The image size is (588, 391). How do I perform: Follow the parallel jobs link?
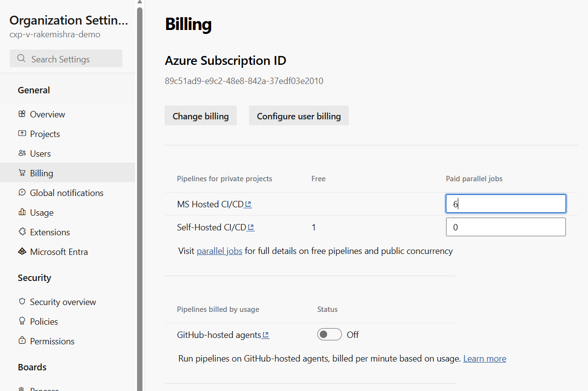[x=220, y=251]
